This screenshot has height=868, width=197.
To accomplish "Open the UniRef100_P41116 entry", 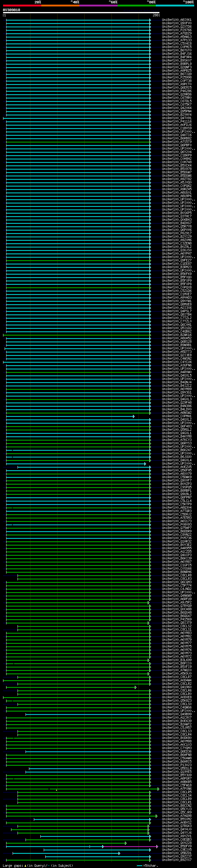I will 176,122.
